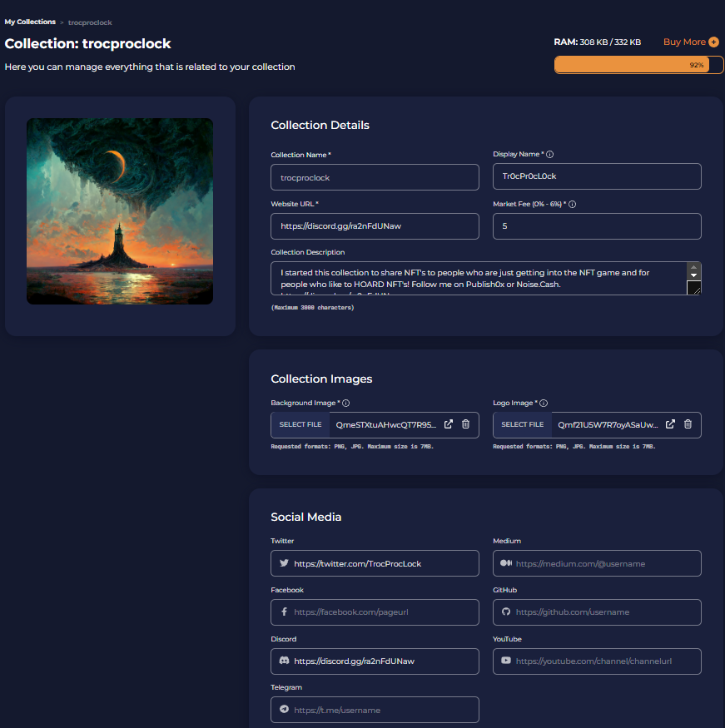Click the Facebook icon

pyautogui.click(x=284, y=612)
